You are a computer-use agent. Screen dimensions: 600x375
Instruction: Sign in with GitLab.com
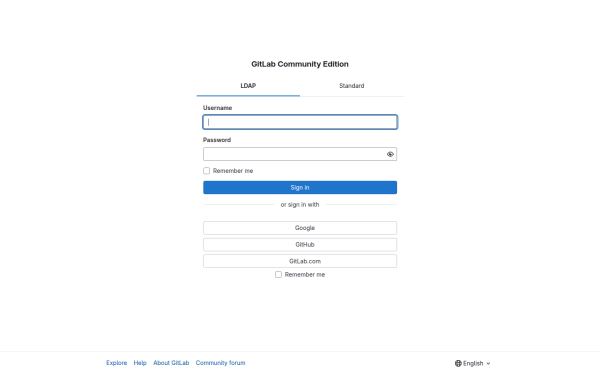pyautogui.click(x=300, y=261)
